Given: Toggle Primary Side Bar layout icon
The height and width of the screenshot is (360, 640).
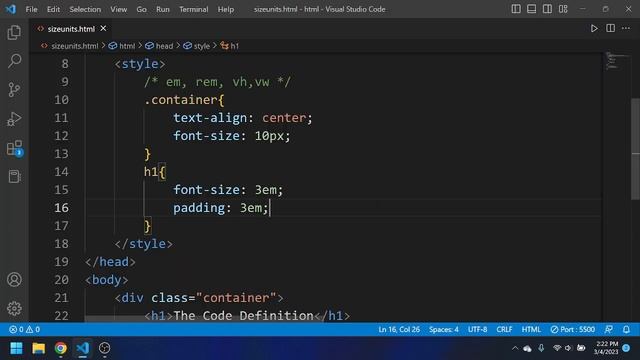Looking at the screenshot, I should [x=516, y=9].
